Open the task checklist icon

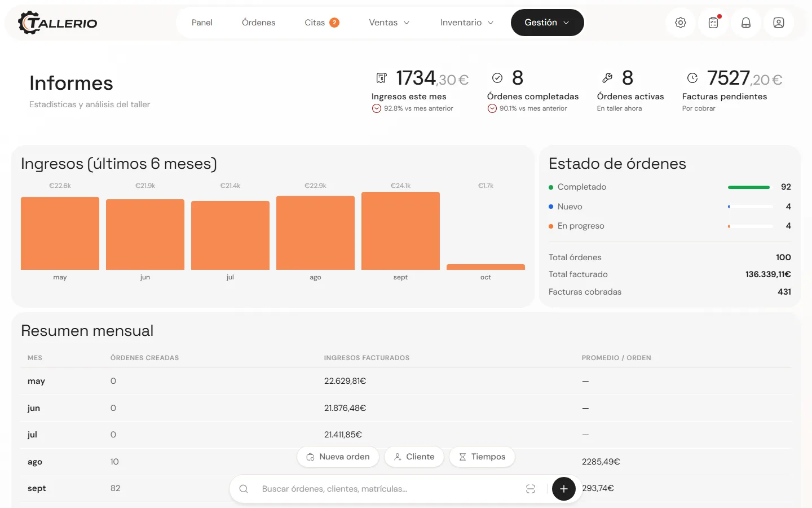pos(713,23)
